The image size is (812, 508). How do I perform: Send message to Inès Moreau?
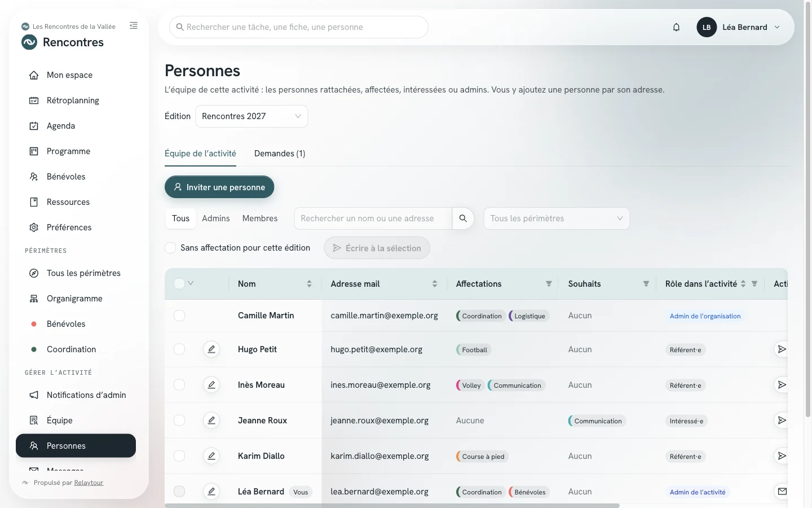tap(782, 385)
